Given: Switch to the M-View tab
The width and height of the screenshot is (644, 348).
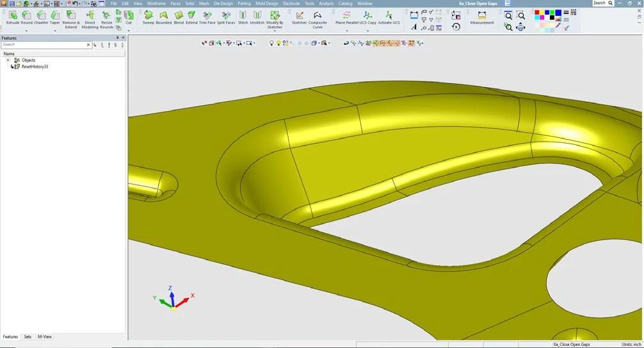Looking at the screenshot, I should pos(45,336).
